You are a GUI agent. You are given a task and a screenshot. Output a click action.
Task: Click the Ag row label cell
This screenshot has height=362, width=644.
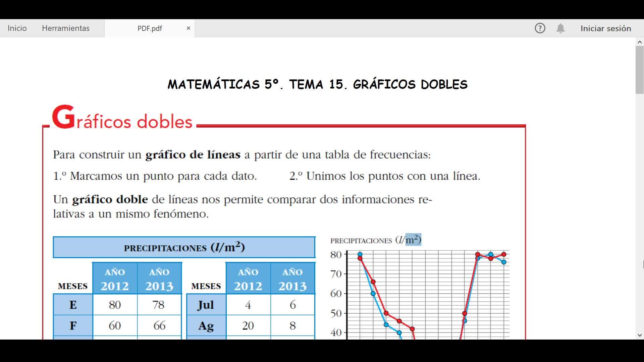coord(206,325)
